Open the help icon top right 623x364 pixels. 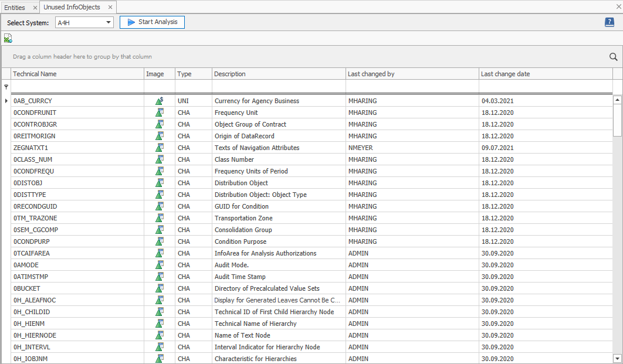[609, 22]
